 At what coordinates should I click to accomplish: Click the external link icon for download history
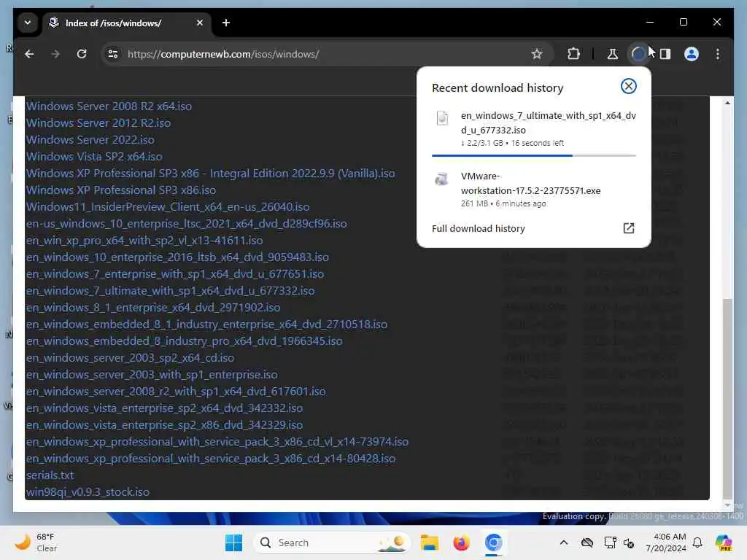click(x=628, y=228)
